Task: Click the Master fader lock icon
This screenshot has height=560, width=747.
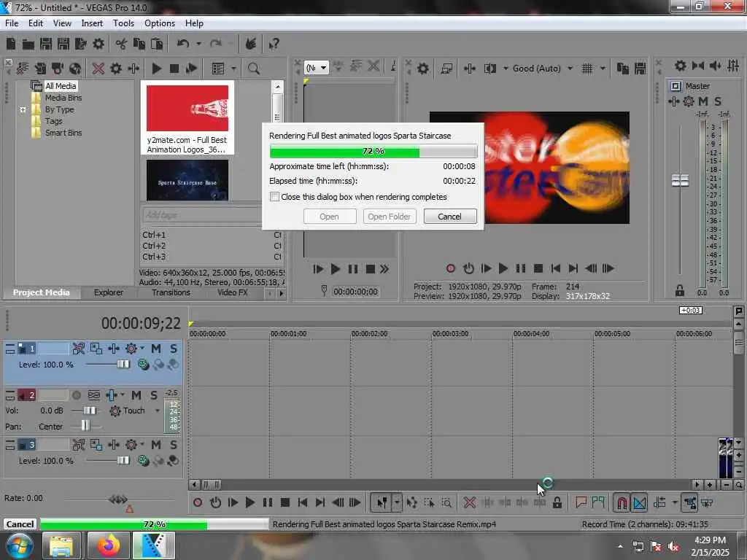Action: tap(680, 290)
